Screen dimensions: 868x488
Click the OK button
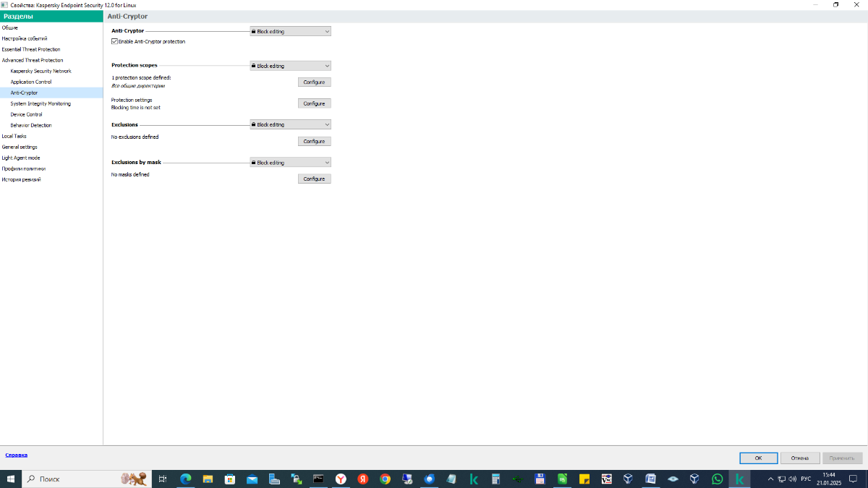click(x=758, y=458)
